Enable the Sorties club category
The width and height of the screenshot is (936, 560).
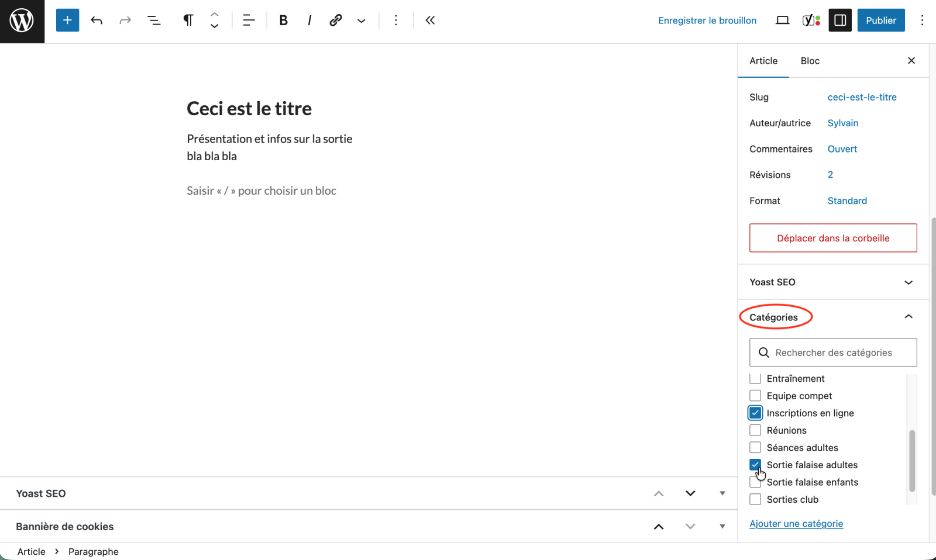pos(755,500)
